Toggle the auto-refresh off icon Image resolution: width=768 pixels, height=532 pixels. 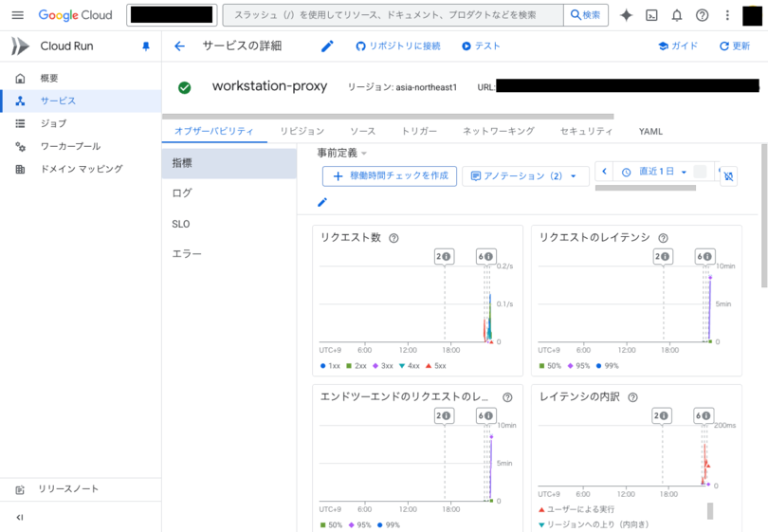tap(729, 175)
